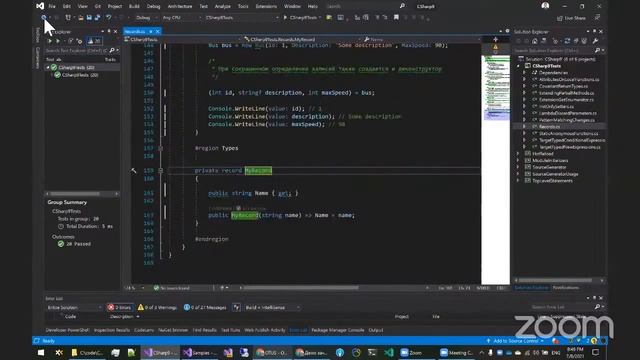Select InitOnlySetters.cs in Solution Explorer
This screenshot has width=640, height=360.
[556, 107]
